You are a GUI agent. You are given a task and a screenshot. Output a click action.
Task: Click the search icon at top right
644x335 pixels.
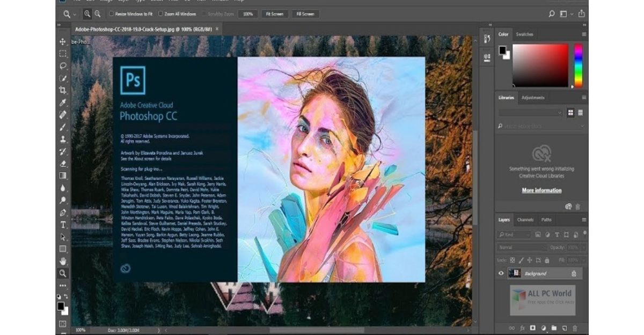tap(552, 14)
